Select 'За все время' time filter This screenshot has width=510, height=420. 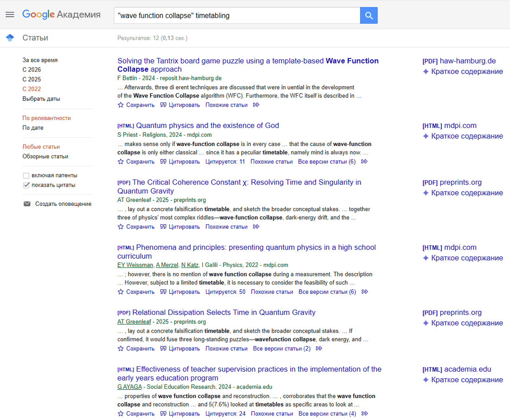coord(40,60)
